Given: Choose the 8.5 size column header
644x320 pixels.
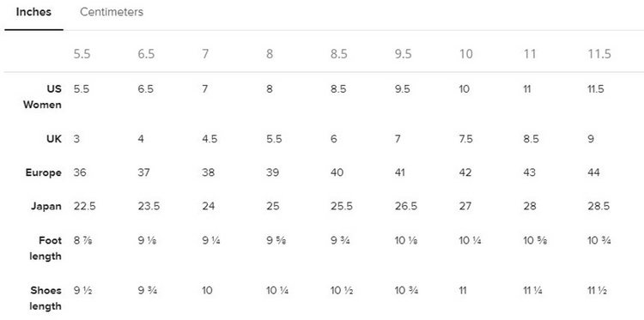Looking at the screenshot, I should point(339,54).
